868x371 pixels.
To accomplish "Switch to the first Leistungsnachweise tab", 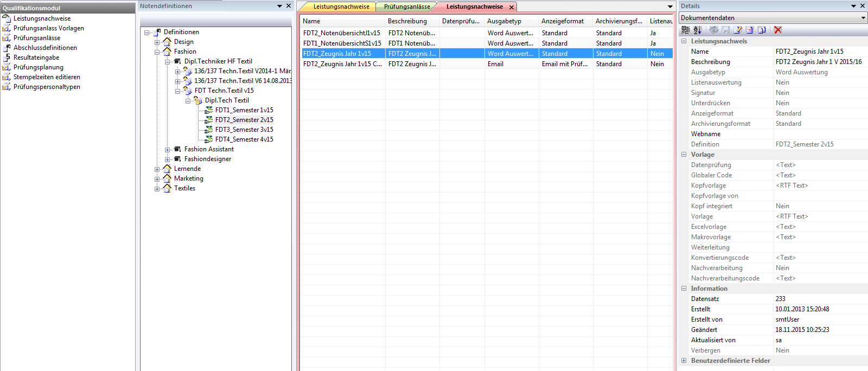I will 341,7.
